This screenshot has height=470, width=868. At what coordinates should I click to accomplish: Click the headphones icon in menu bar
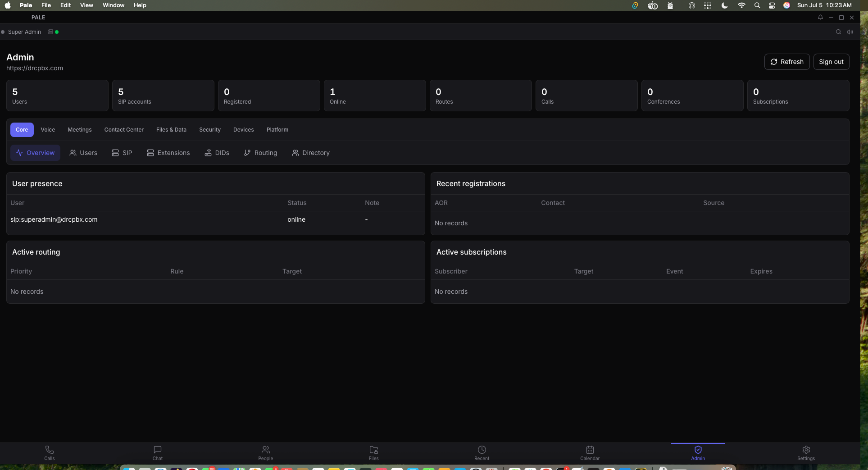692,5
